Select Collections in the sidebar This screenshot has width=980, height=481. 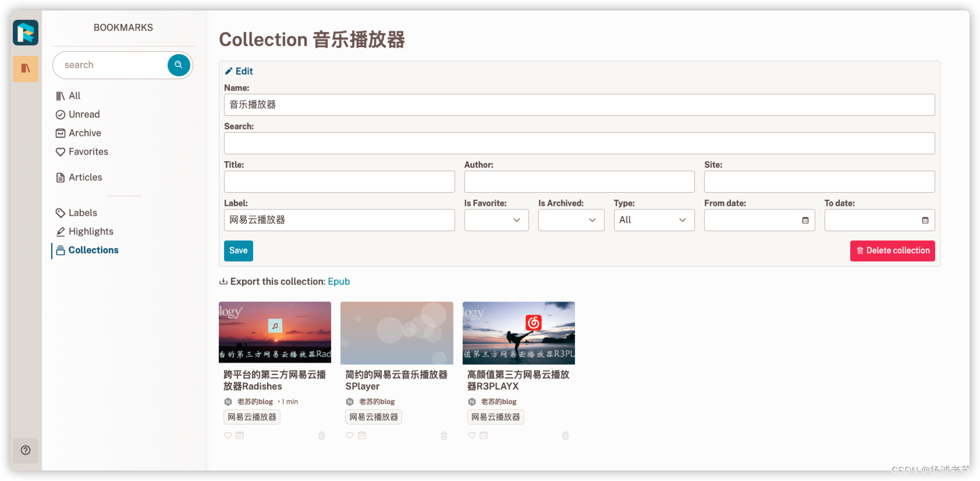coord(87,250)
